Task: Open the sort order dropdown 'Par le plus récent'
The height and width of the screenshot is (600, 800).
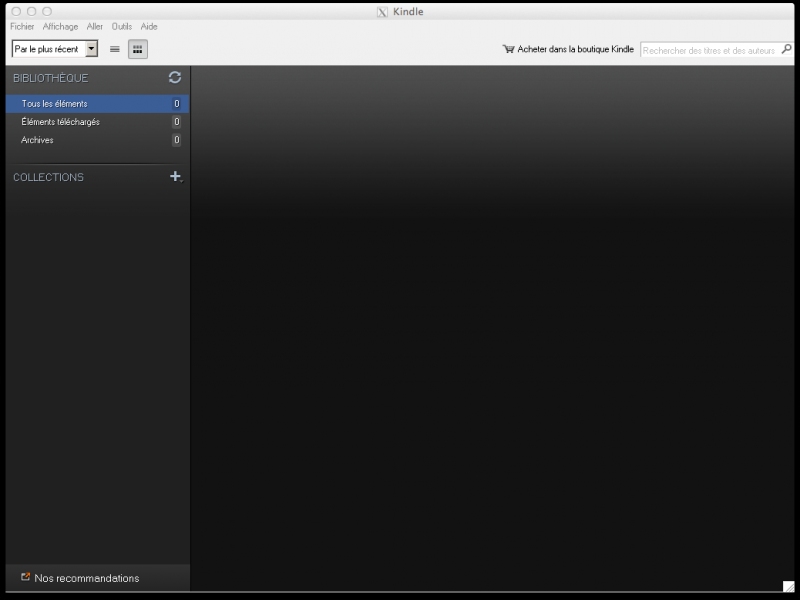Action: click(x=55, y=49)
